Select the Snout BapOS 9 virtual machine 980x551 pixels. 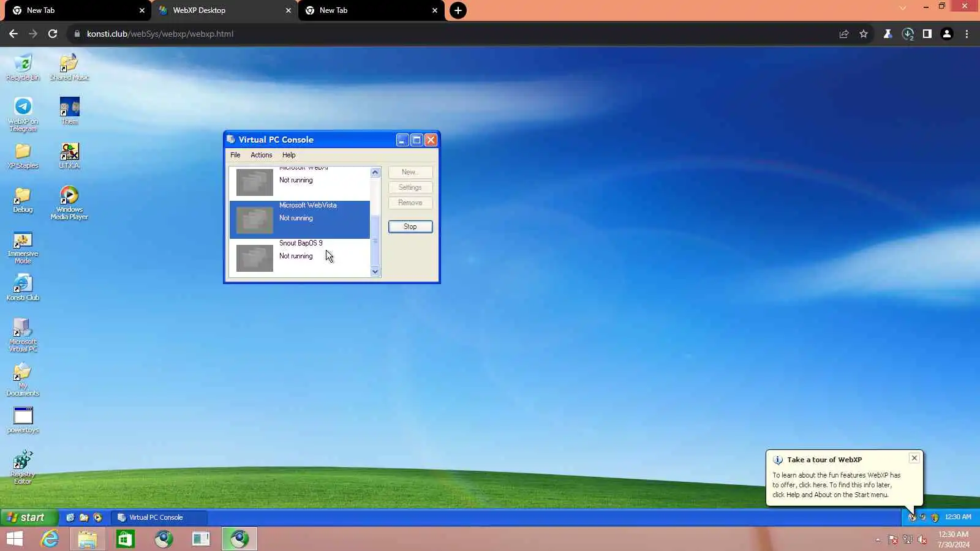[300, 257]
